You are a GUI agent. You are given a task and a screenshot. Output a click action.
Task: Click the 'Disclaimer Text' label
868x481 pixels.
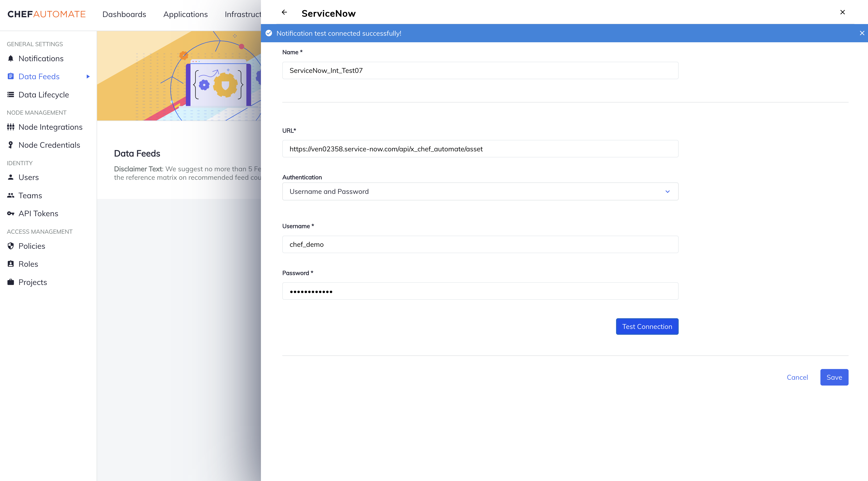pyautogui.click(x=138, y=169)
